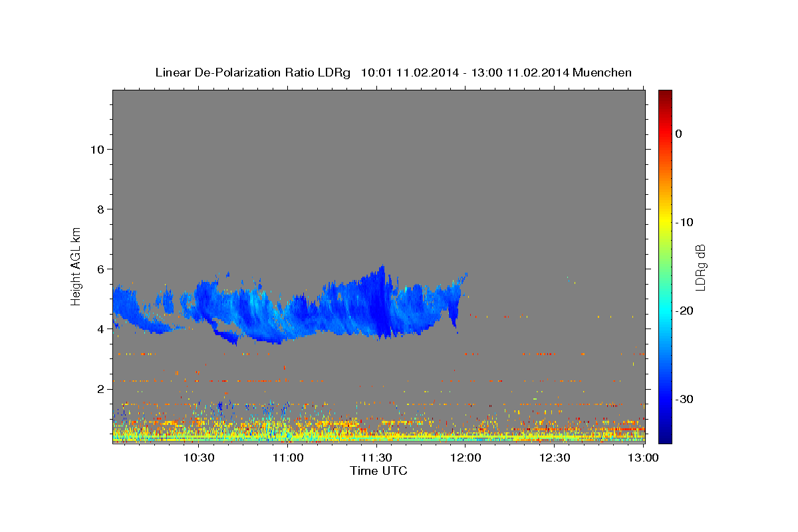Click the 11:30 time tick label

376,458
